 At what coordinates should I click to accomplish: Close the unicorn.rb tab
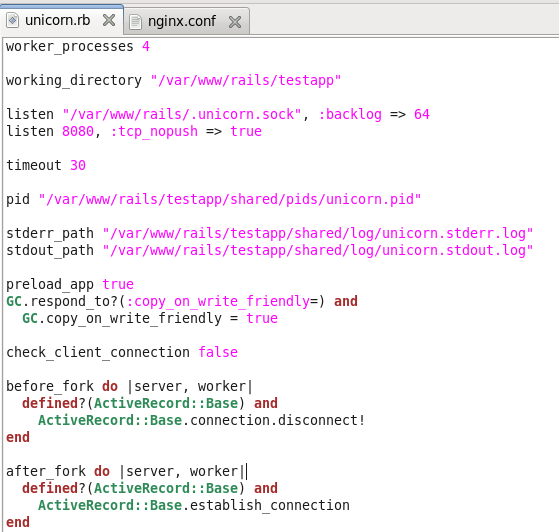tap(109, 20)
